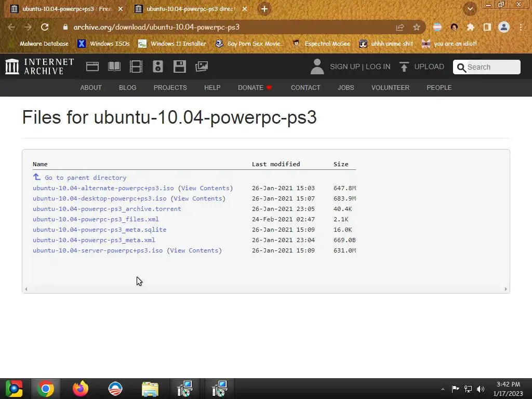Click the network icon in system tray

pos(468,389)
